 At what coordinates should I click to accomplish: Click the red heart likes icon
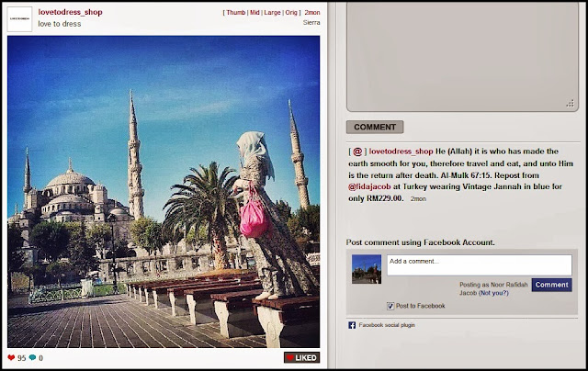[x=11, y=357]
